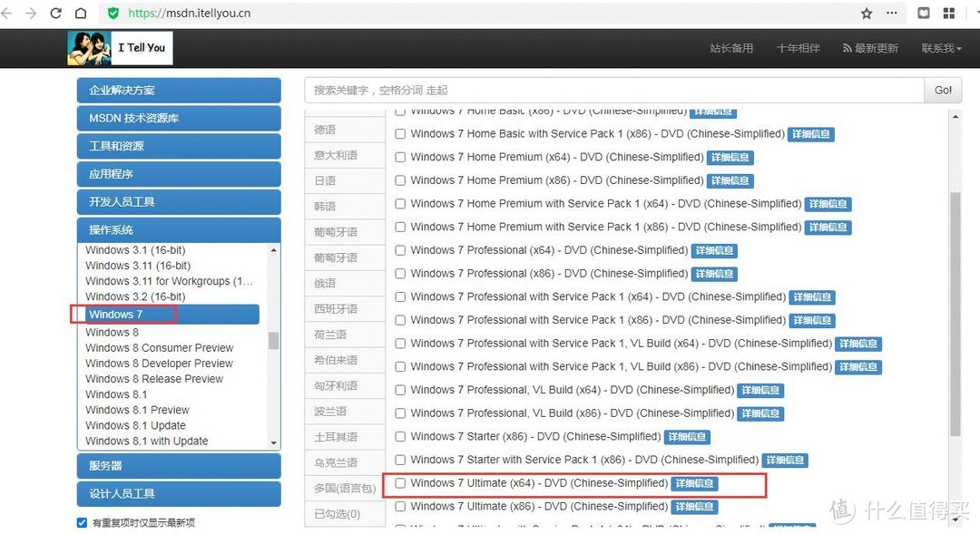Switch to the 意大利语 language tab
The image size is (980, 534).
tap(345, 155)
